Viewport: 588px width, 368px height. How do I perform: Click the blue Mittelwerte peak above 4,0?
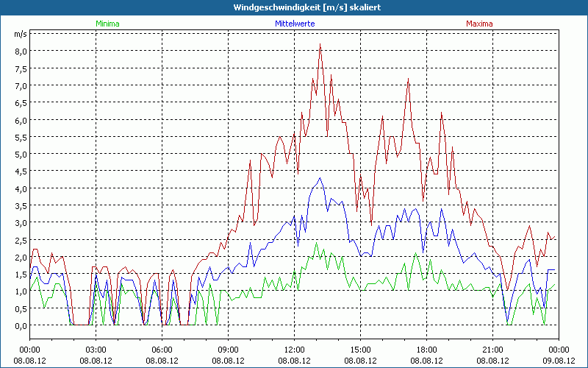[x=320, y=179]
